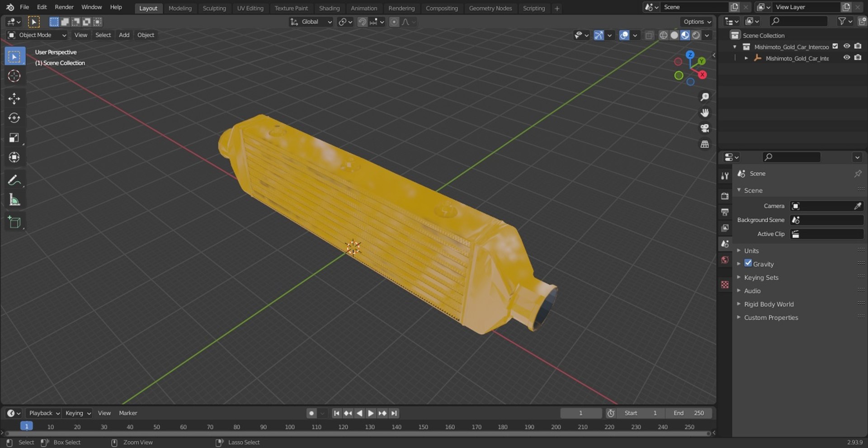The width and height of the screenshot is (868, 448).
Task: Pin the Scene properties panel
Action: pos(858,174)
